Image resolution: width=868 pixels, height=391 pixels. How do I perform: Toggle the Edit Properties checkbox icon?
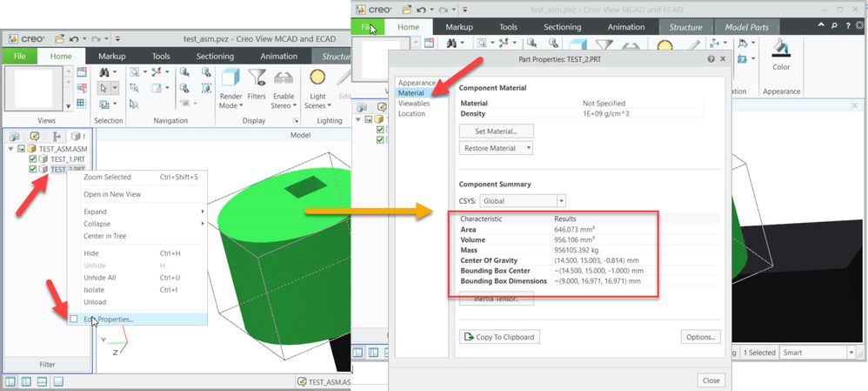pos(74,319)
